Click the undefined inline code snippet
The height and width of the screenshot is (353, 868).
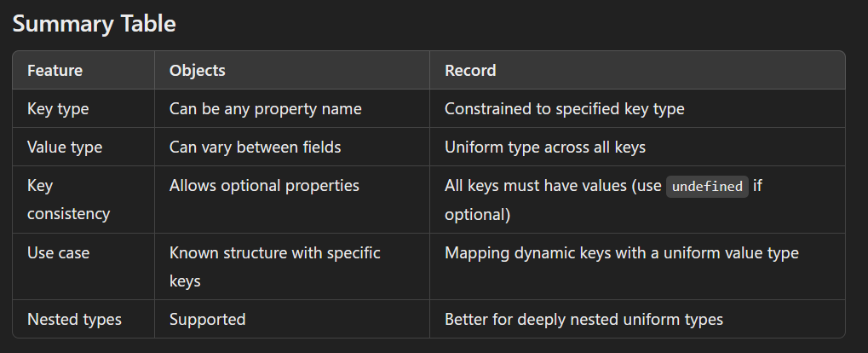[x=707, y=186]
